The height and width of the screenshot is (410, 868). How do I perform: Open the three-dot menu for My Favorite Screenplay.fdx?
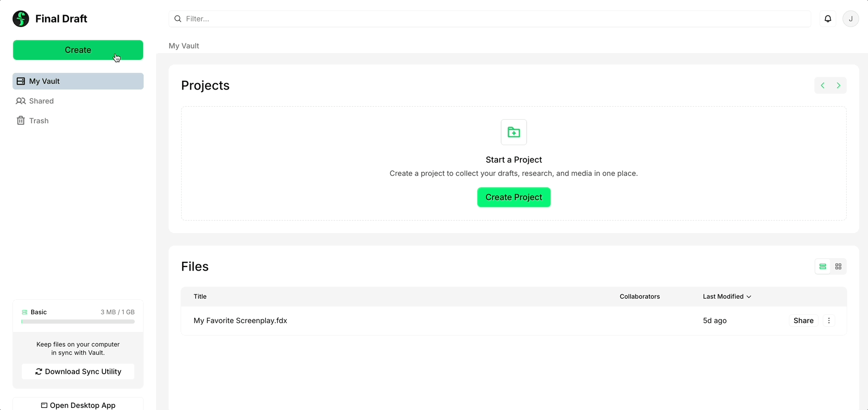829,321
